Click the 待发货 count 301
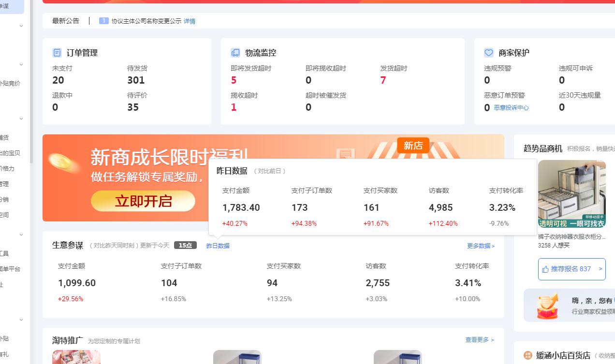 [x=136, y=80]
